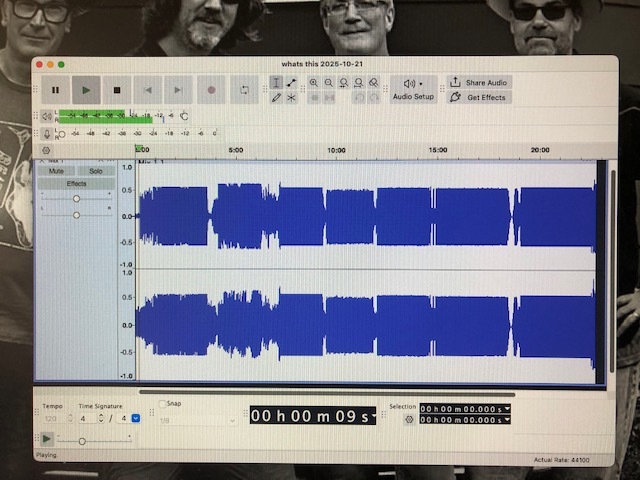Viewport: 640px width, 480px height.
Task: Solo the audio track
Action: 95,171
